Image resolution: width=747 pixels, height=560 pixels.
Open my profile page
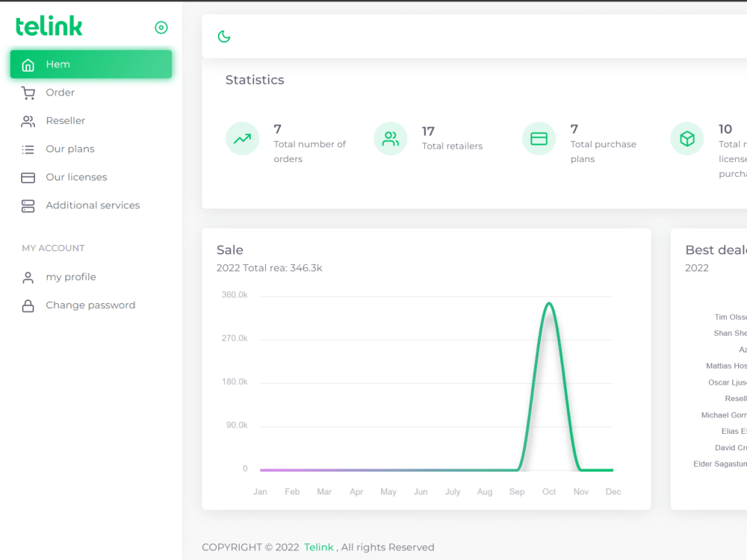[x=91, y=277]
